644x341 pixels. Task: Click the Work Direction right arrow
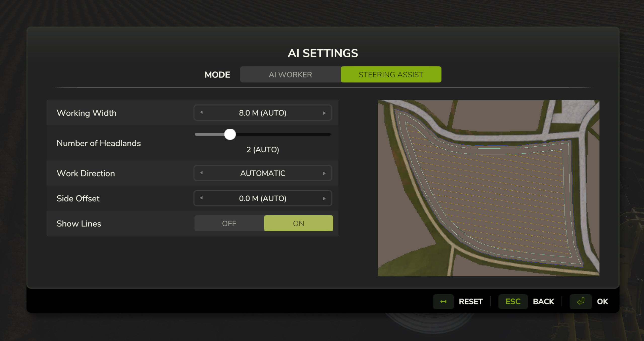324,173
